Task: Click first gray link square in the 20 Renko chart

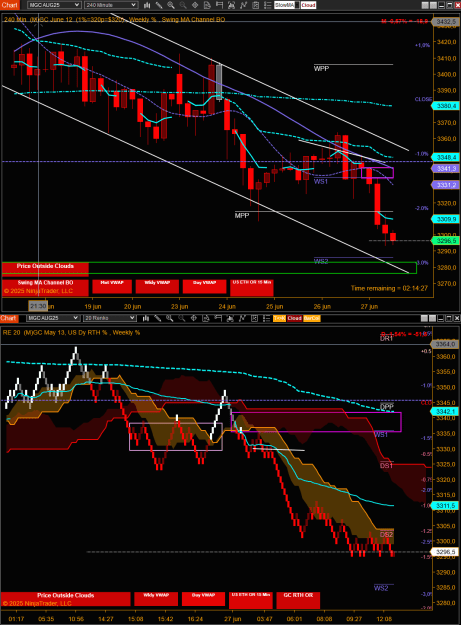Action: tap(424, 318)
